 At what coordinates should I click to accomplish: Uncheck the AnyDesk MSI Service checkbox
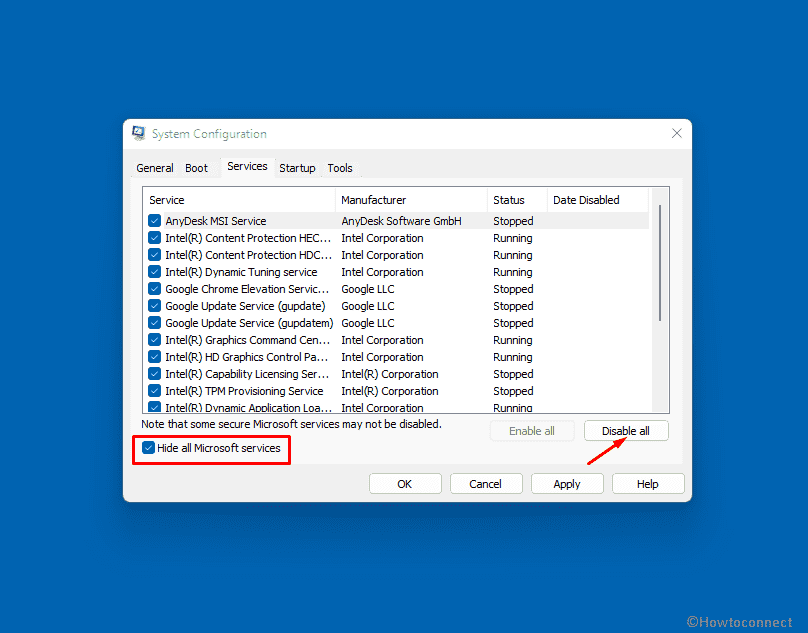(x=154, y=221)
